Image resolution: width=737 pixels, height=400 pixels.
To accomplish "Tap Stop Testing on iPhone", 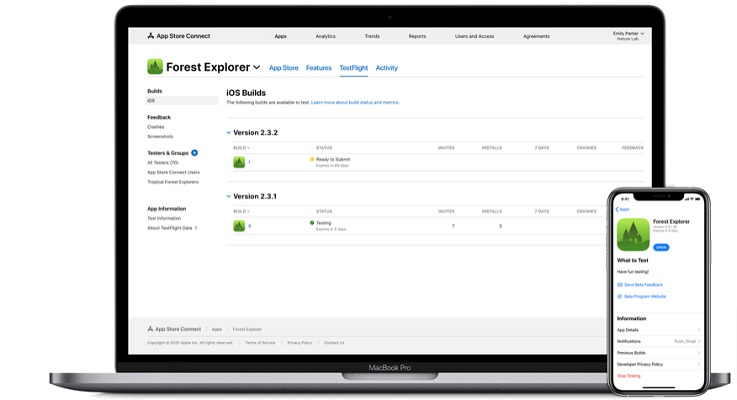I will point(628,376).
